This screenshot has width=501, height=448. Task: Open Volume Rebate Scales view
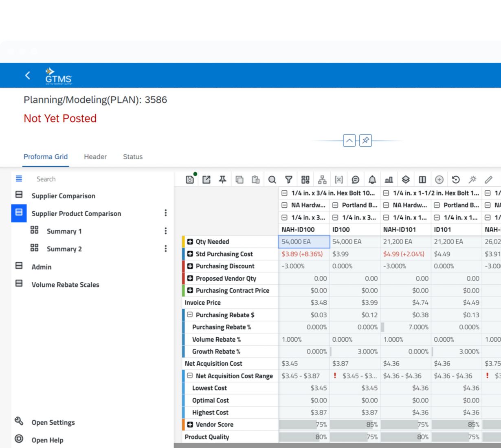click(65, 285)
